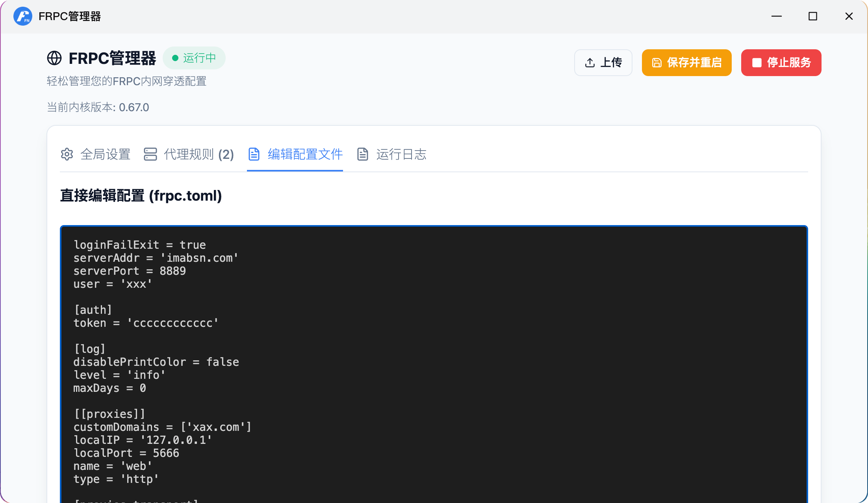Click the gear icon on 全局设置 tab
This screenshot has width=868, height=503.
[67, 154]
